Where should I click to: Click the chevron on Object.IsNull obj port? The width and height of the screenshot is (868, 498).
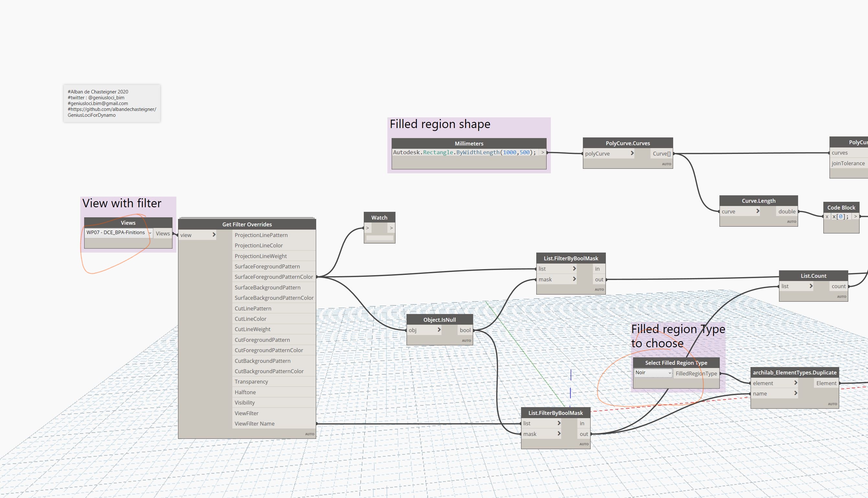(x=439, y=330)
